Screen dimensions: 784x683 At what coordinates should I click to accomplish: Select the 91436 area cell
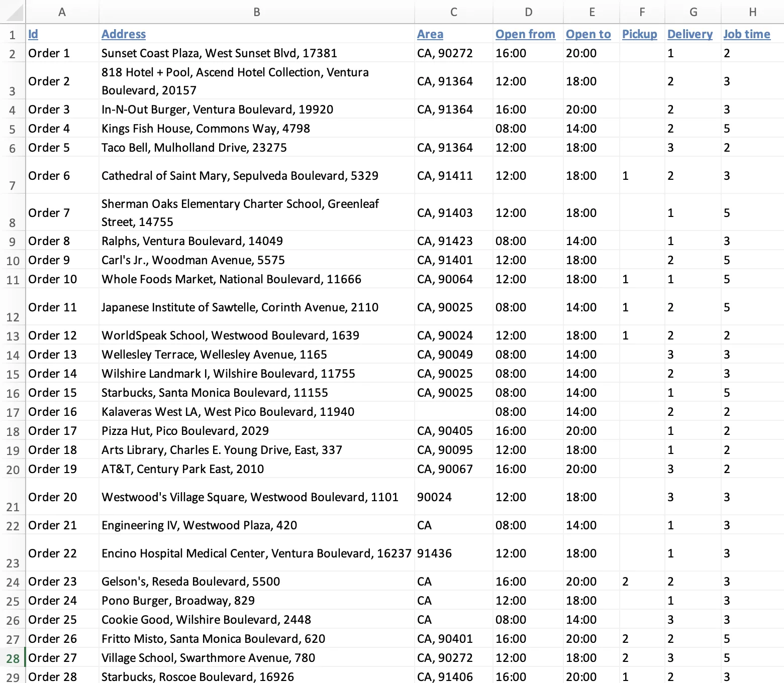pos(453,553)
